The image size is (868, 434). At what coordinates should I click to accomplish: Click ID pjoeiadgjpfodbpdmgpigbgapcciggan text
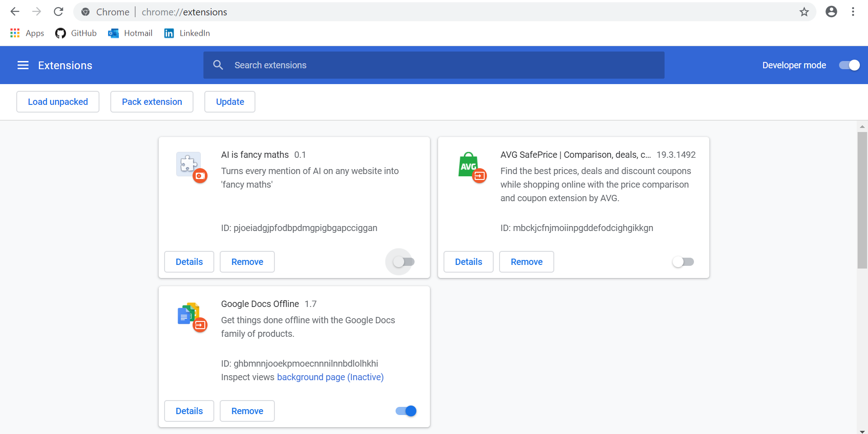299,228
